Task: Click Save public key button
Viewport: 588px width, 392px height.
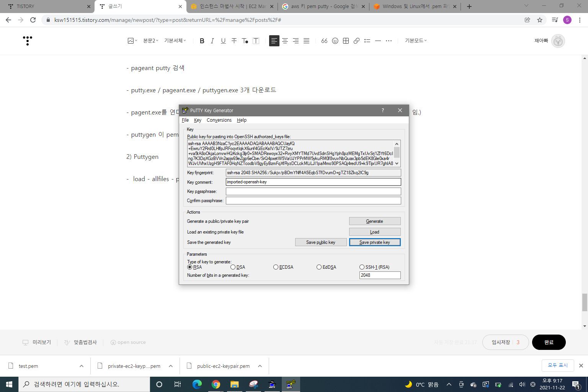Action: coord(321,242)
